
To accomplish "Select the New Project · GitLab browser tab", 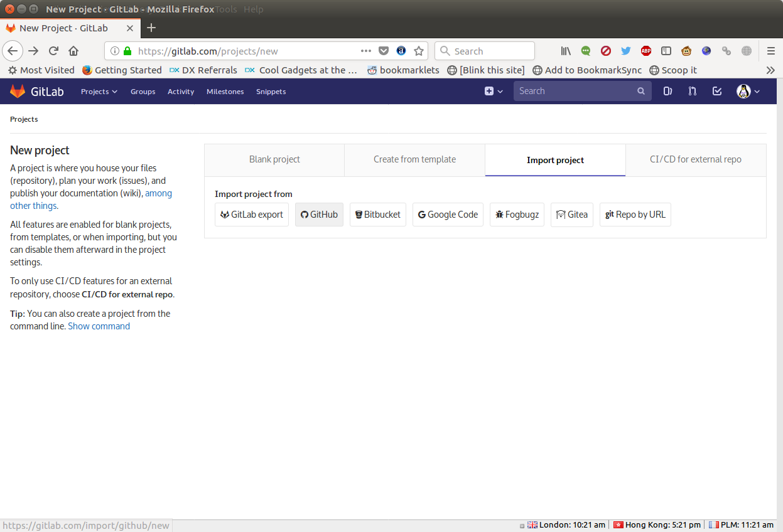I will (70, 28).
